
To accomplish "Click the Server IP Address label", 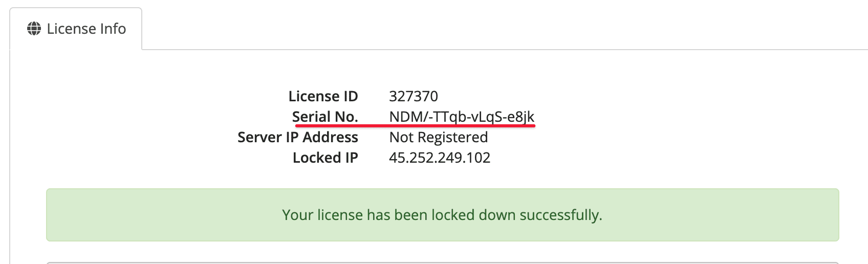I will [x=298, y=137].
